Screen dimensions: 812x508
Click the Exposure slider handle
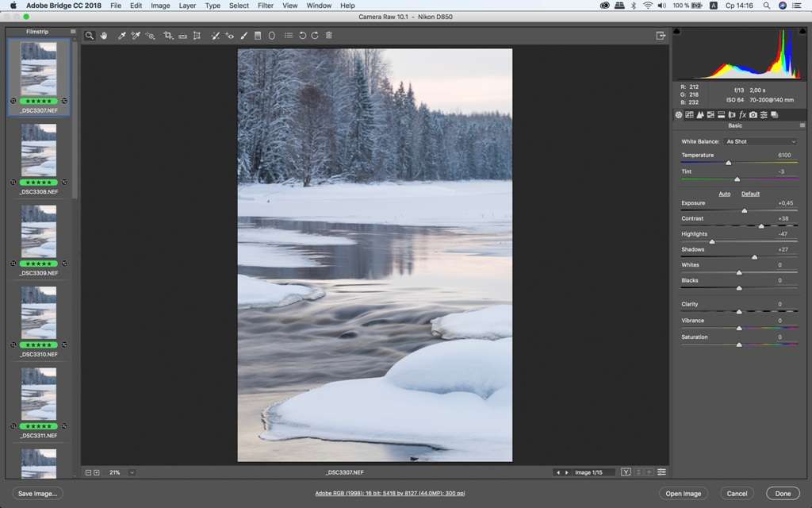[744, 211]
